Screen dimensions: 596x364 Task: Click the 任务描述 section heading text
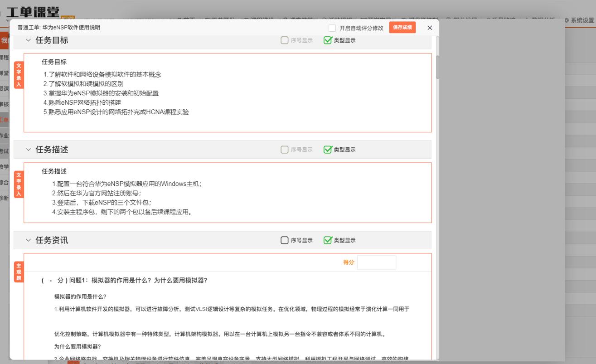tap(52, 150)
